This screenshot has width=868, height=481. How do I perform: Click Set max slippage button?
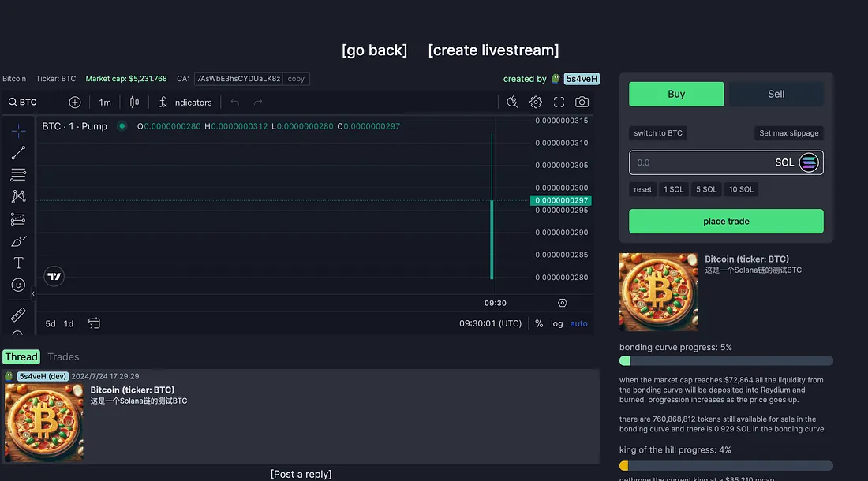tap(789, 133)
